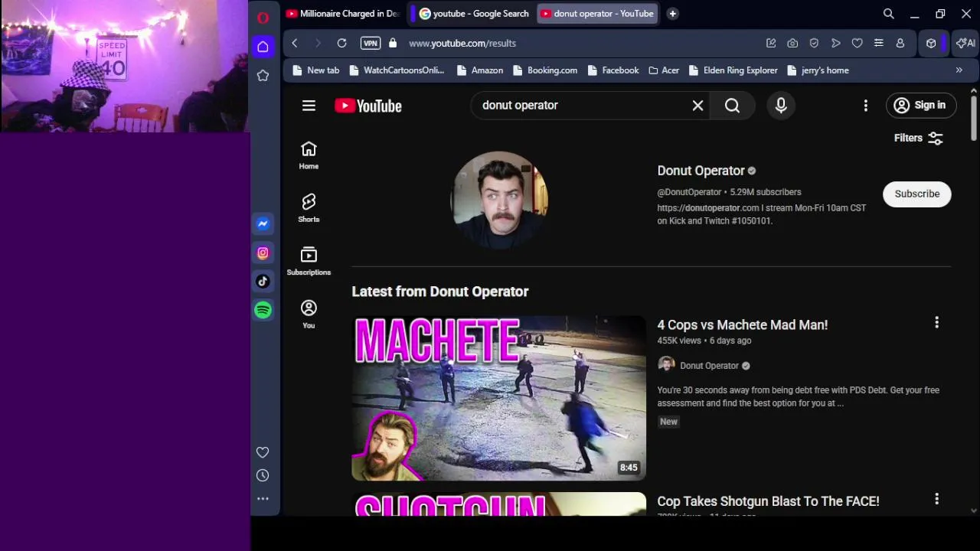Click the edit note icon in address bar

(x=771, y=44)
